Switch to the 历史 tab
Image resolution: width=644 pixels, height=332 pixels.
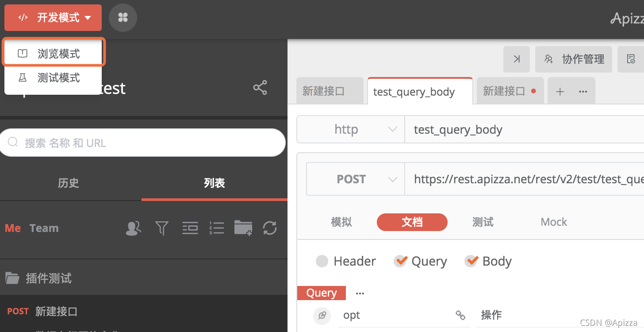point(69,183)
